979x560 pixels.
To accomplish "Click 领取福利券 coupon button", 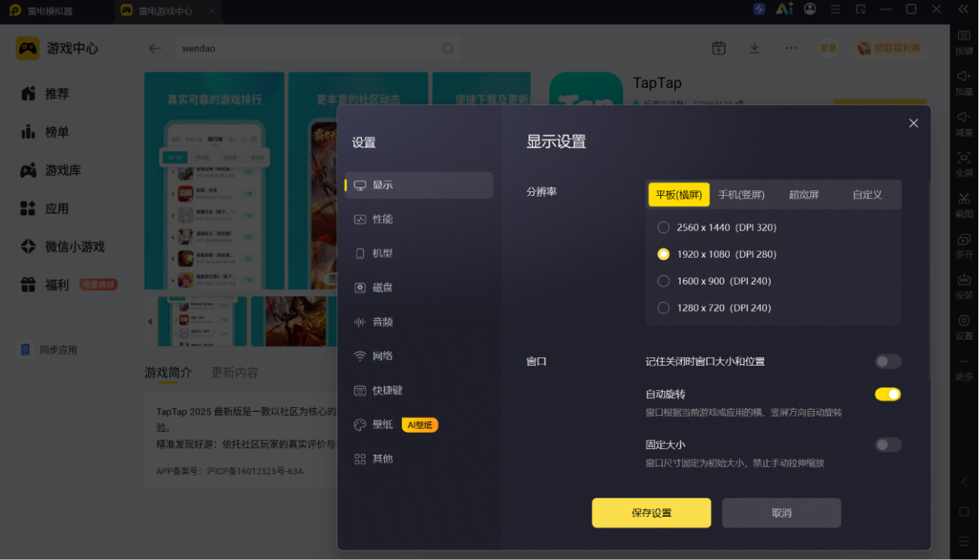I will [x=889, y=48].
